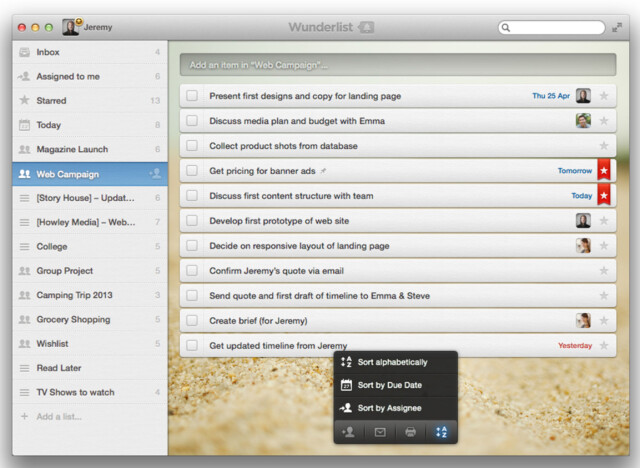640x468 pixels.
Task: Star 'Send quote and first draft' task
Action: pyautogui.click(x=604, y=295)
